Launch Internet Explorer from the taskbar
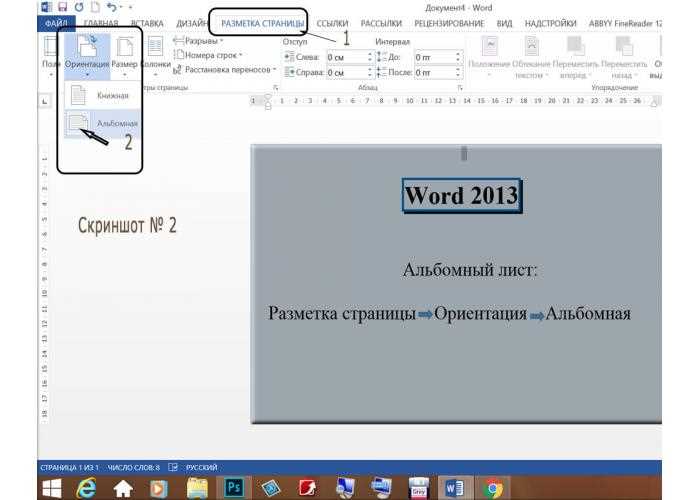Viewport: 700px width, 500px height. (85, 488)
